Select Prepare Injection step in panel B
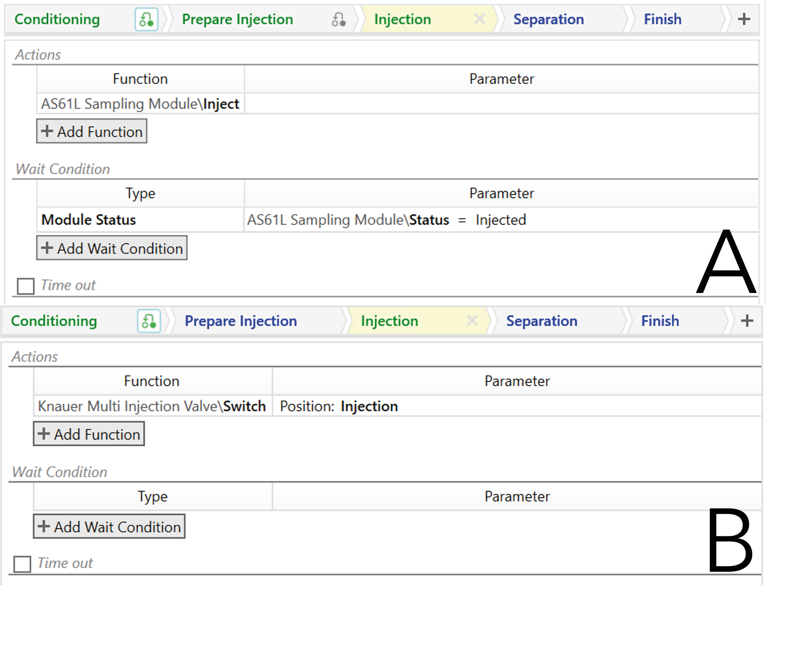Viewport: 812px width, 648px height. [x=241, y=321]
